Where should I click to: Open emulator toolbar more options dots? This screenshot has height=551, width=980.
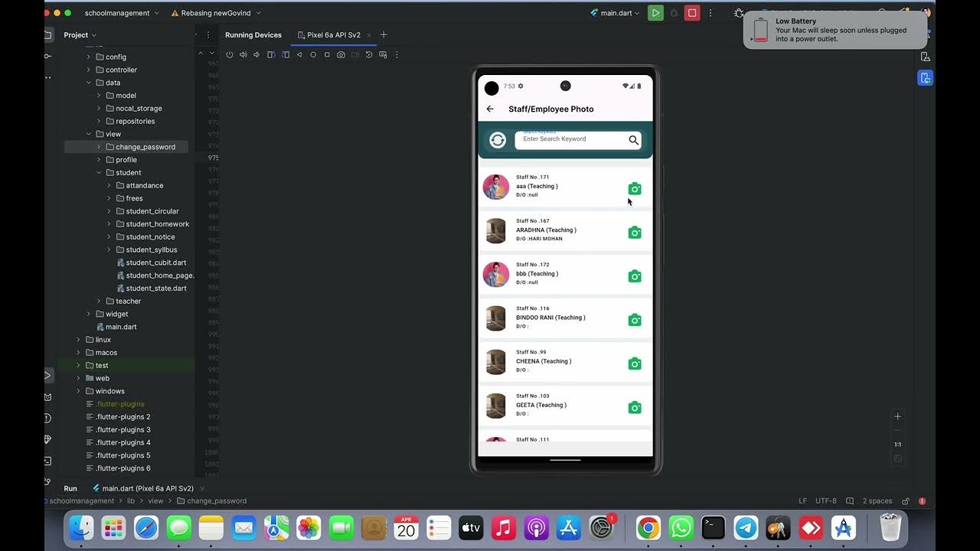click(x=397, y=55)
